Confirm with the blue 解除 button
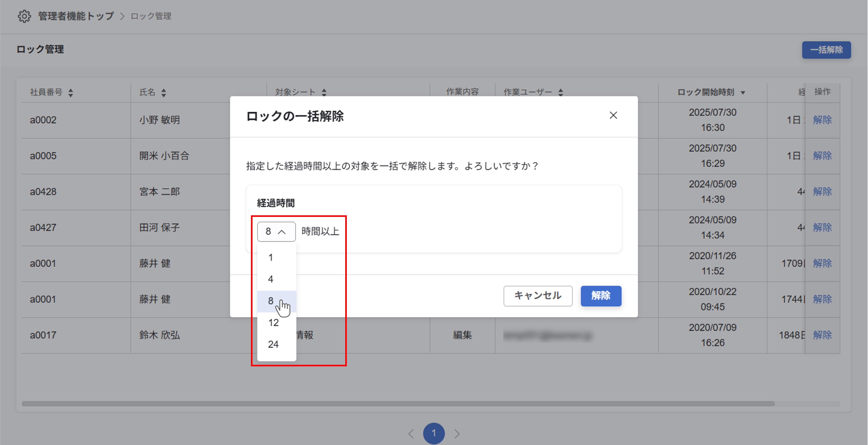This screenshot has height=445, width=868. pyautogui.click(x=601, y=296)
